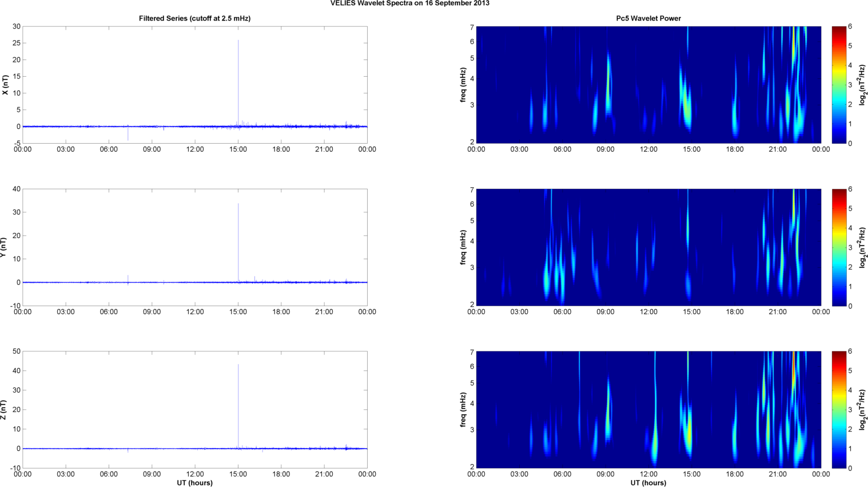Click the colorbar beside the bottom wavelet panel
The height and width of the screenshot is (487, 868).
point(838,410)
